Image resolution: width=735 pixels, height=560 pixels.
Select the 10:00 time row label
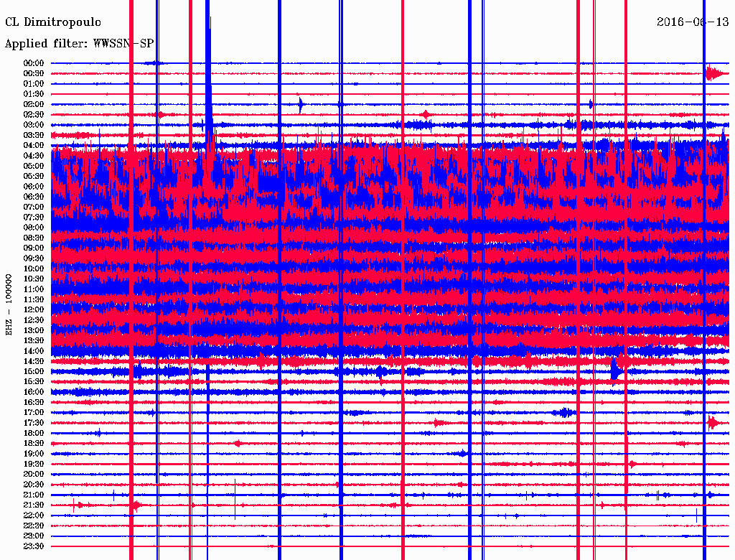point(34,269)
